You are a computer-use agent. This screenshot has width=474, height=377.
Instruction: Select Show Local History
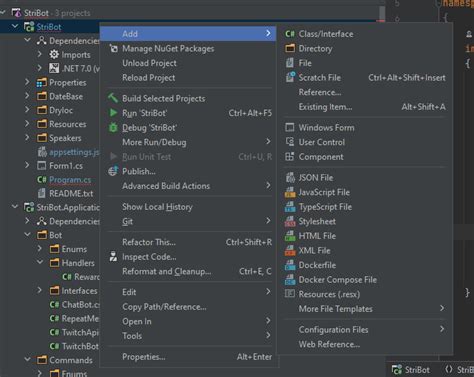point(188,207)
